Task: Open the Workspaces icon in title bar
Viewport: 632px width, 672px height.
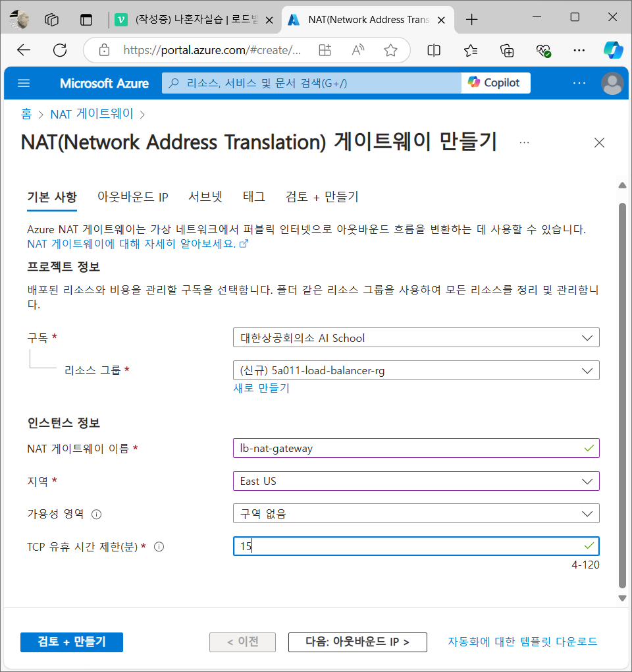Action: tap(52, 20)
